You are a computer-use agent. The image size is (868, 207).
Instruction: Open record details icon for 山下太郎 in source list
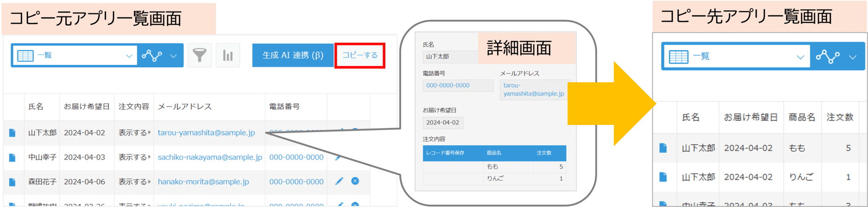[12, 133]
